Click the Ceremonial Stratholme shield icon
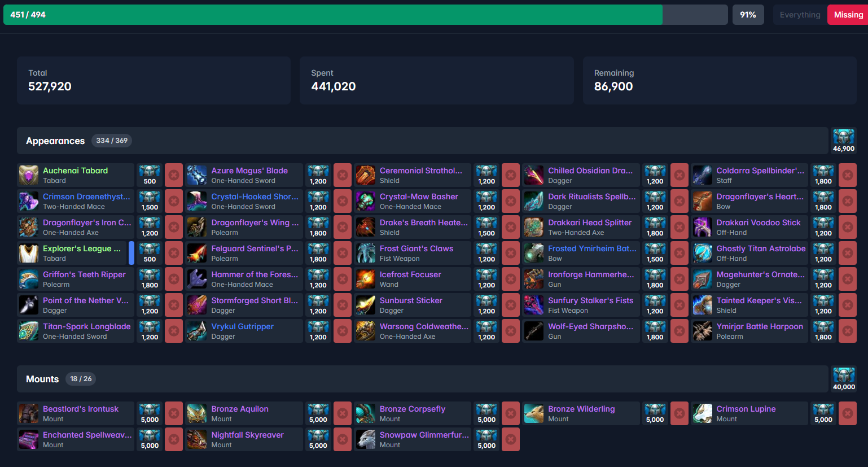The image size is (868, 467). (x=366, y=175)
